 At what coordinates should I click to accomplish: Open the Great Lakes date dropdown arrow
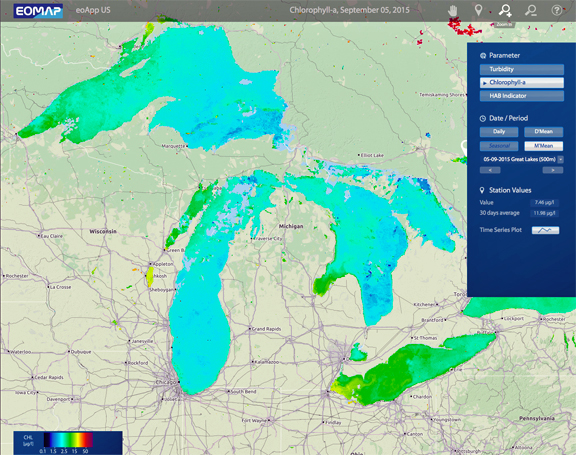pos(561,159)
